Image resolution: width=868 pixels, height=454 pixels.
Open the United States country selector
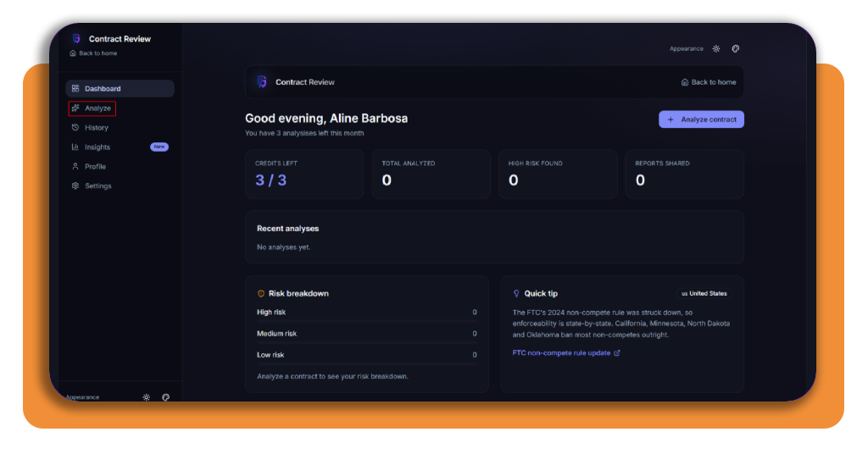(704, 294)
